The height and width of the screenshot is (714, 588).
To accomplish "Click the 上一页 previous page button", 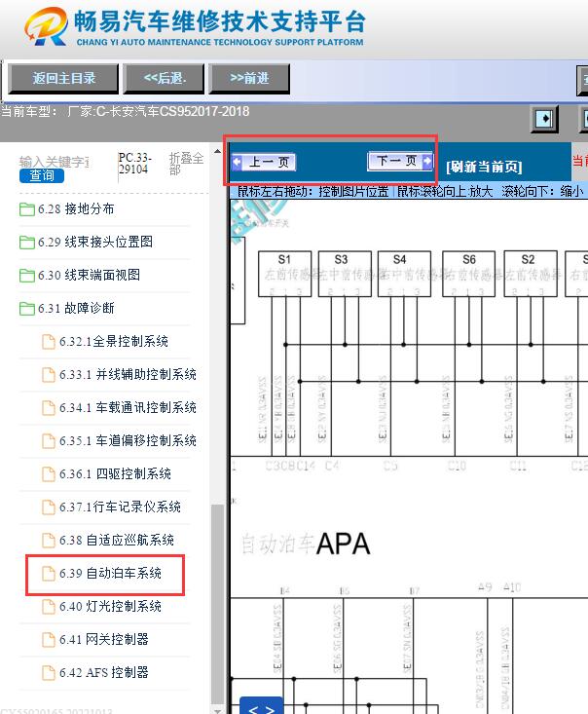I will tap(264, 162).
